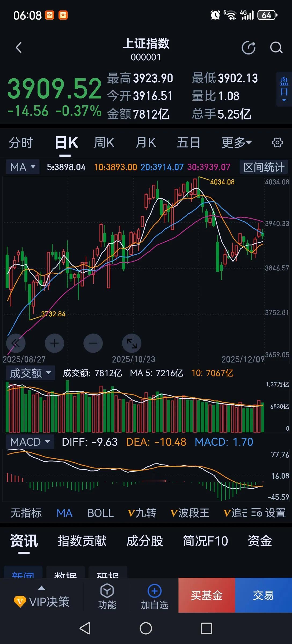Tap the chart scroll-left double arrow button
The width and height of the screenshot is (292, 644).
(x=16, y=343)
